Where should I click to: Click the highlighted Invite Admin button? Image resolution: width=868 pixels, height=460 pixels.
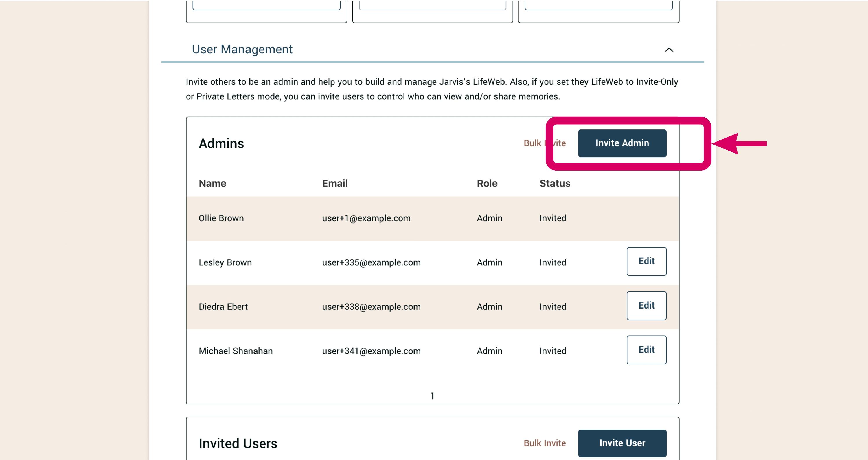tap(622, 143)
